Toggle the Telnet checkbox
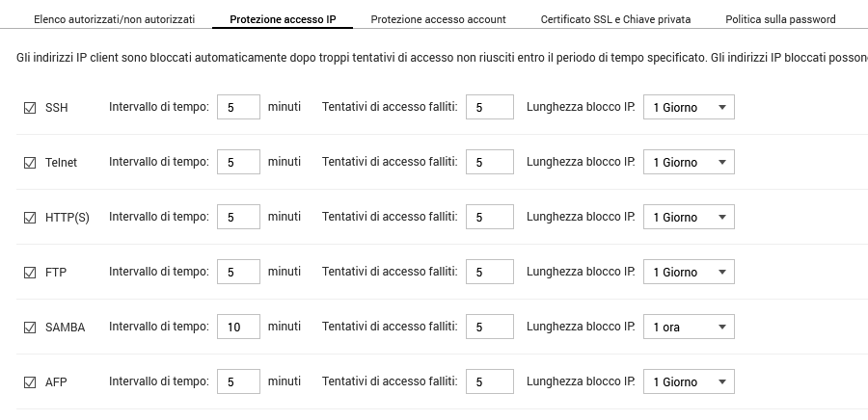868x420 pixels. 29,163
